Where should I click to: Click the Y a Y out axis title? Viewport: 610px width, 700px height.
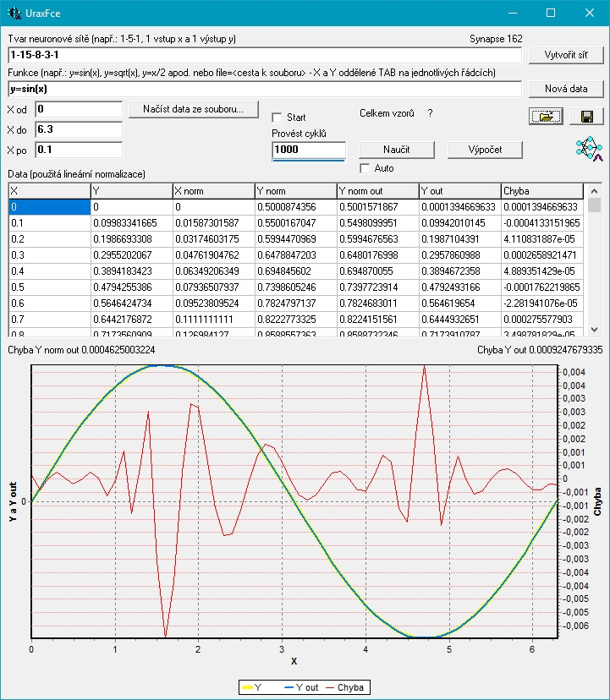click(x=13, y=502)
